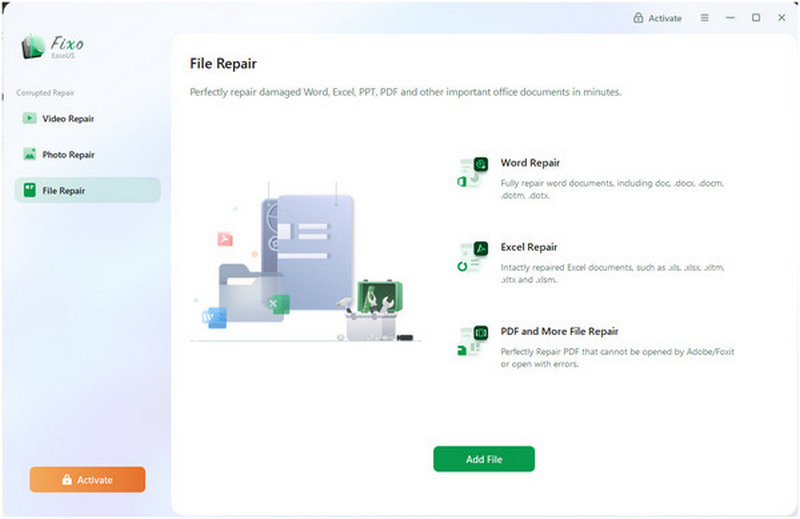The image size is (800, 519).
Task: Click the Word Repair heading
Action: 530,163
